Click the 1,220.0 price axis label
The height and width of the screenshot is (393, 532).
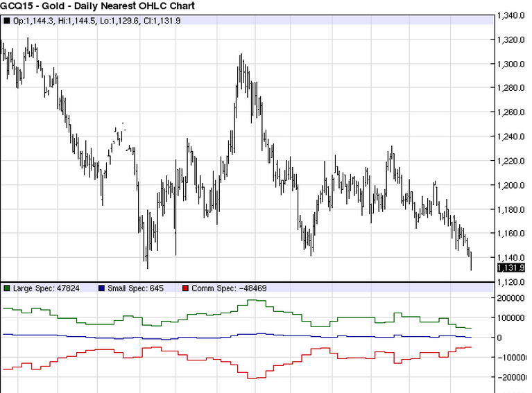[x=511, y=161]
